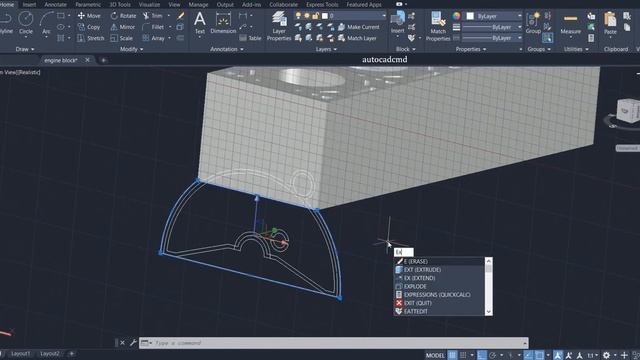Expand the Properties panel
The image size is (640, 360).
pyautogui.click(x=471, y=49)
